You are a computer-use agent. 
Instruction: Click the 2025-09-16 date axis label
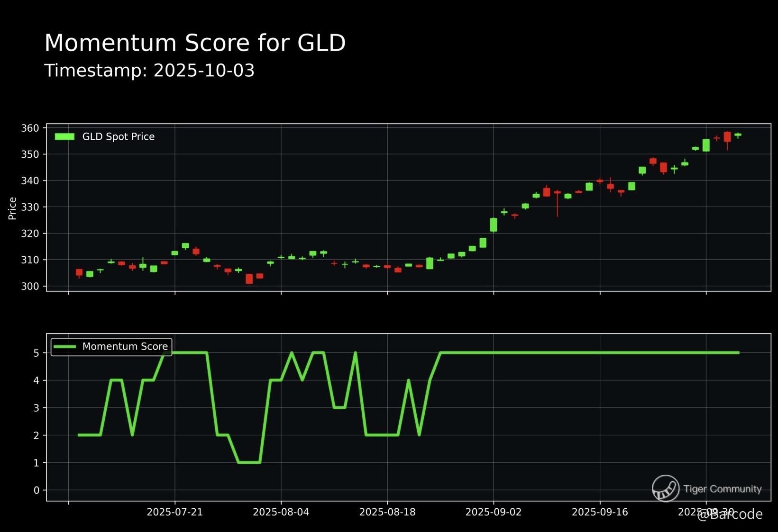[600, 512]
